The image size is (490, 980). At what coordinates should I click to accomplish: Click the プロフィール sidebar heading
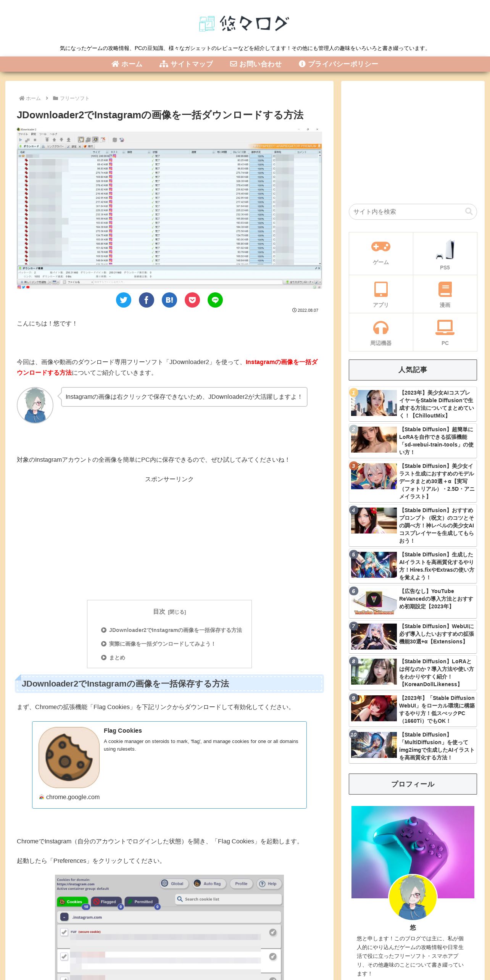tap(413, 784)
